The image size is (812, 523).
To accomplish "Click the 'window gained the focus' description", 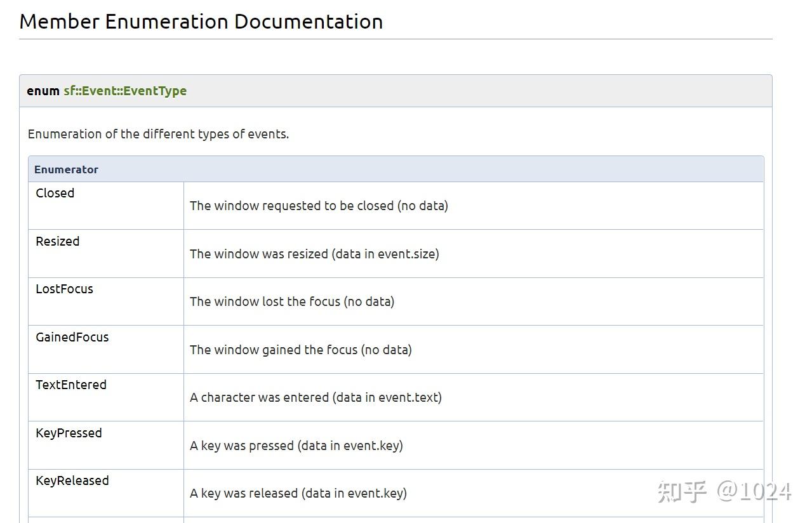I will point(301,350).
